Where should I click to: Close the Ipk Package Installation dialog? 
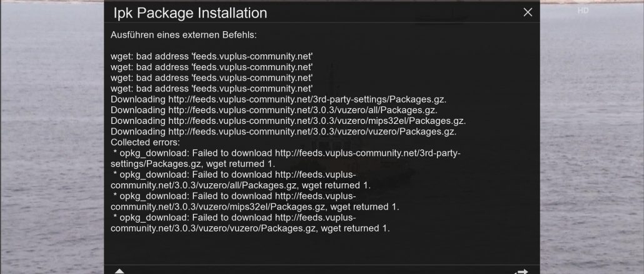point(528,13)
